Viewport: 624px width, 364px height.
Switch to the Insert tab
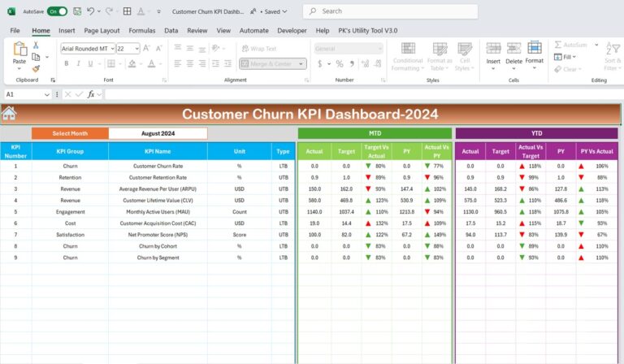(67, 30)
